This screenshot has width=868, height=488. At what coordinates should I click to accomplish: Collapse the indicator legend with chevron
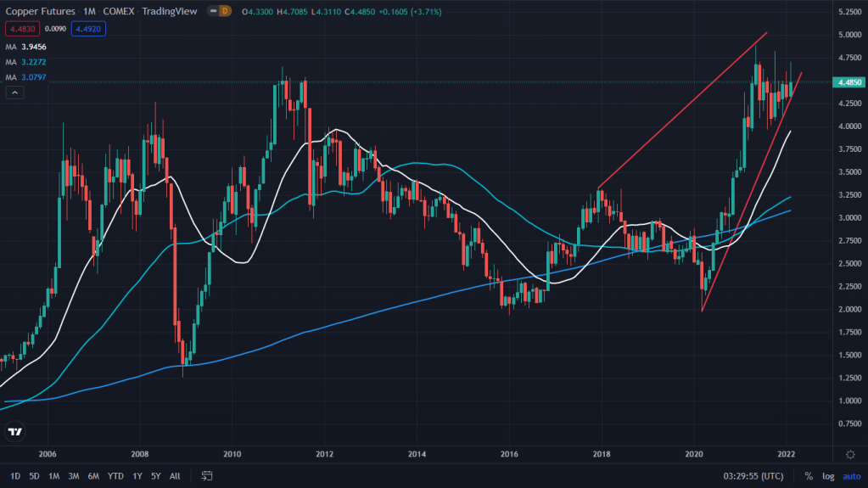14,93
